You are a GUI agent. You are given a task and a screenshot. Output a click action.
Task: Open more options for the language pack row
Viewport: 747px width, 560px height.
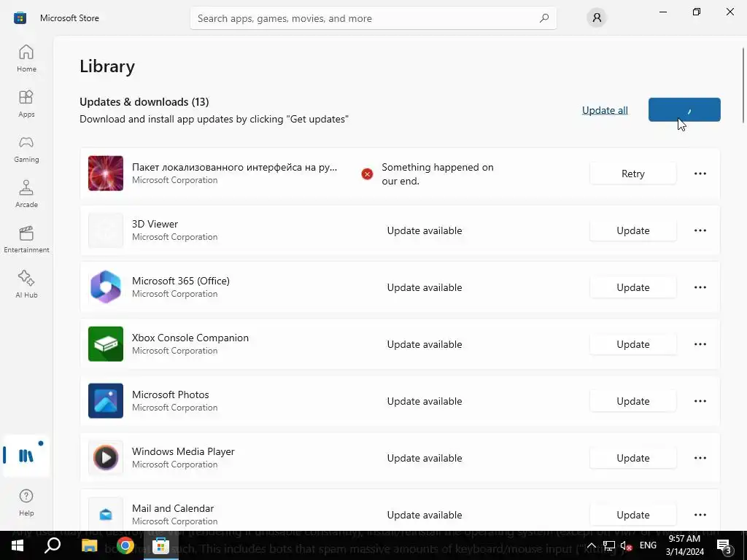(x=700, y=174)
